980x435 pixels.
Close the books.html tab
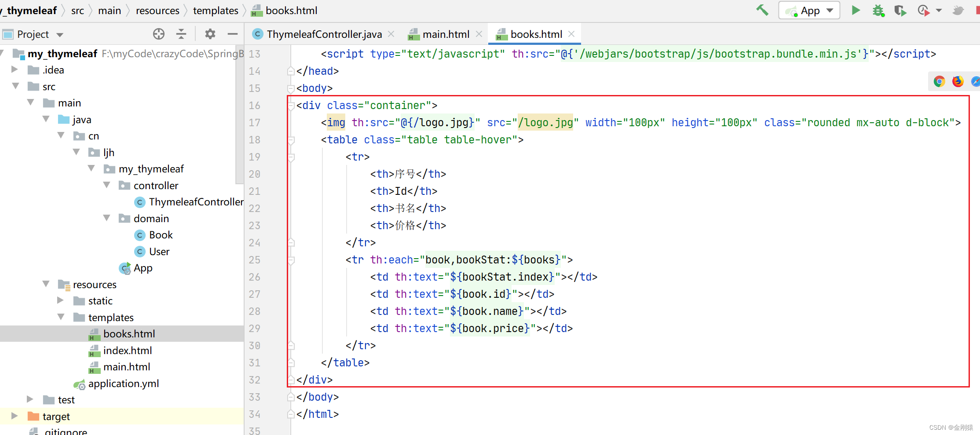point(571,34)
